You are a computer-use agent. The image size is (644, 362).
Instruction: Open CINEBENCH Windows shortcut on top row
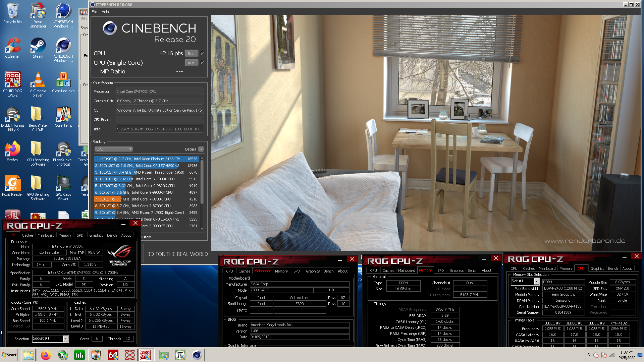pyautogui.click(x=63, y=15)
